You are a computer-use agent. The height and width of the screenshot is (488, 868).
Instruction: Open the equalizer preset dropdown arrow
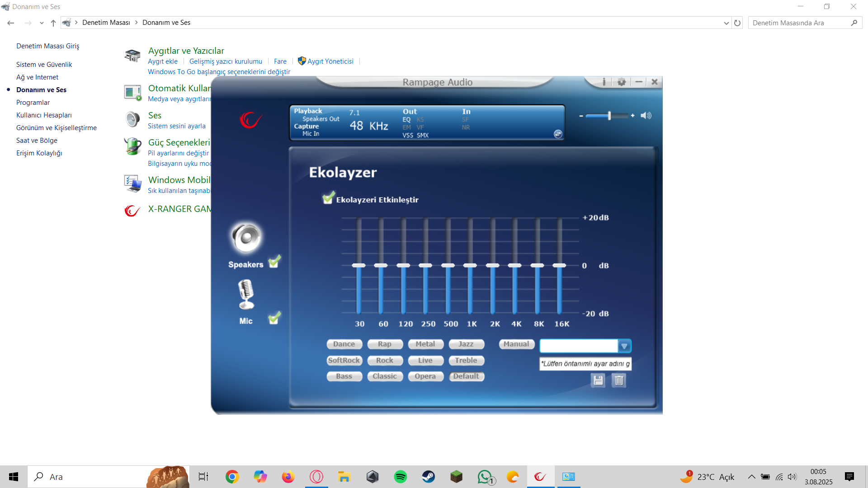(x=624, y=346)
